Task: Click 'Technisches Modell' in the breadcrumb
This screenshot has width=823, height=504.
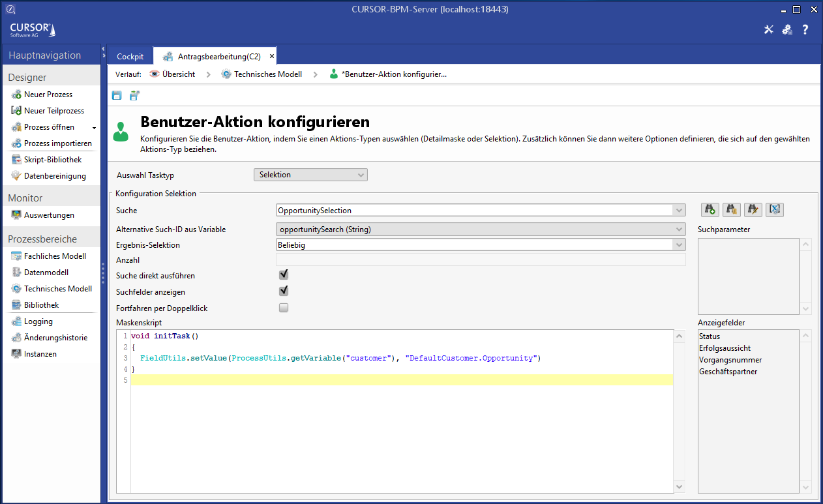Action: [x=267, y=74]
